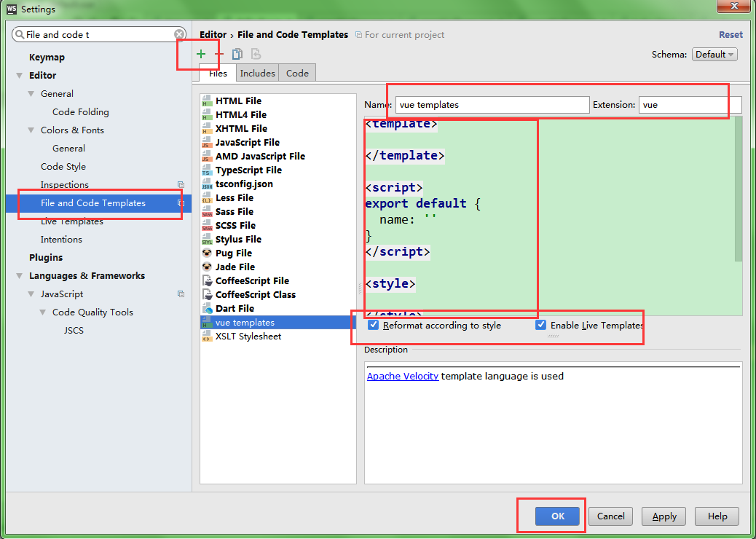This screenshot has width=756, height=539.
Task: Click the project-level icon beside Inspections
Action: [x=181, y=185]
